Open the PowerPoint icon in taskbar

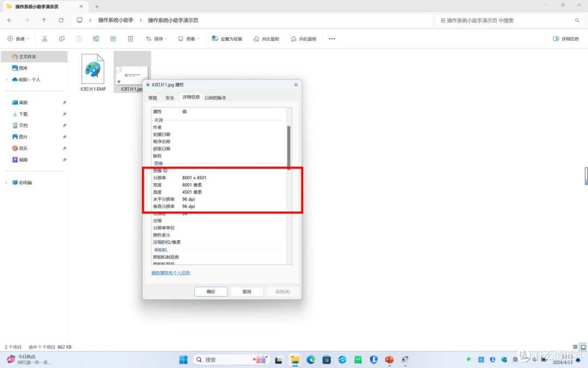click(x=389, y=360)
